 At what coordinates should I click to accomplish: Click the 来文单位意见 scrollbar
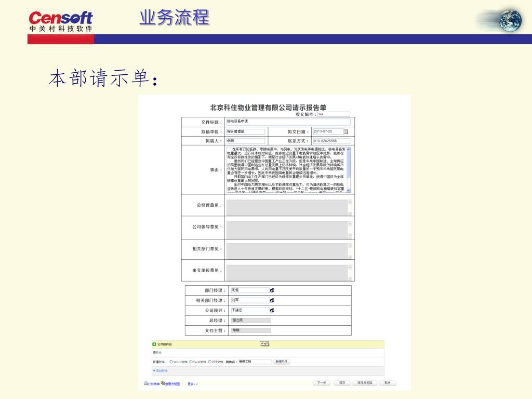point(350,272)
